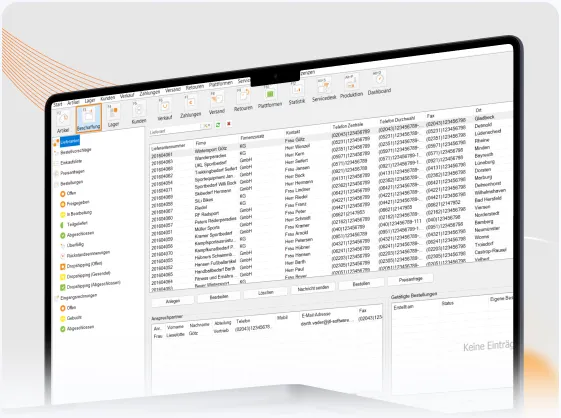Click the Bestellen button
Screen dimensions: 561x418
click(361, 283)
